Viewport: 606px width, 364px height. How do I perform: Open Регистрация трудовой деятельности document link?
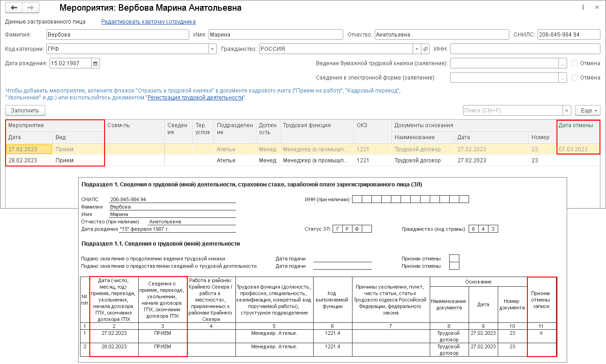click(x=195, y=98)
